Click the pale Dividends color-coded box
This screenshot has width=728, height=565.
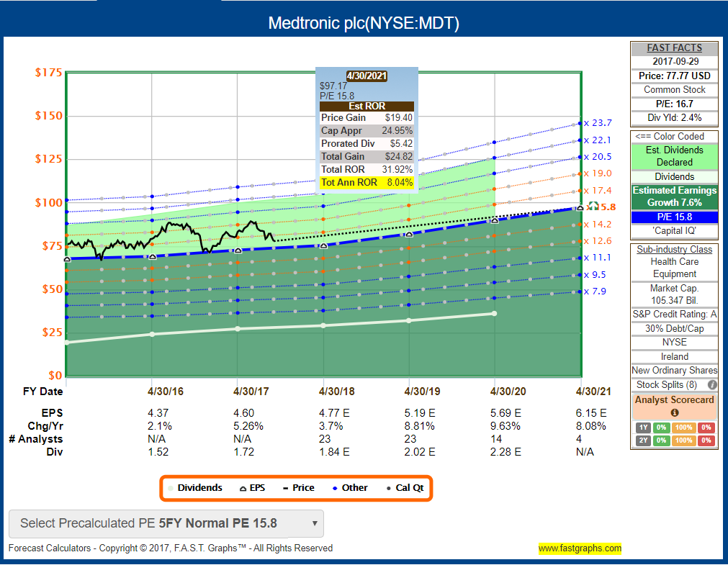(674, 177)
